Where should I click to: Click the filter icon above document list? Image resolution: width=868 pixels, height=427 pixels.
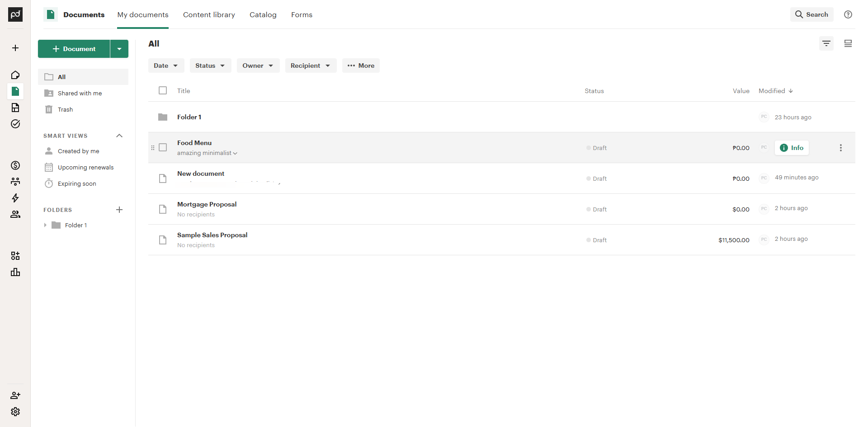tap(826, 43)
